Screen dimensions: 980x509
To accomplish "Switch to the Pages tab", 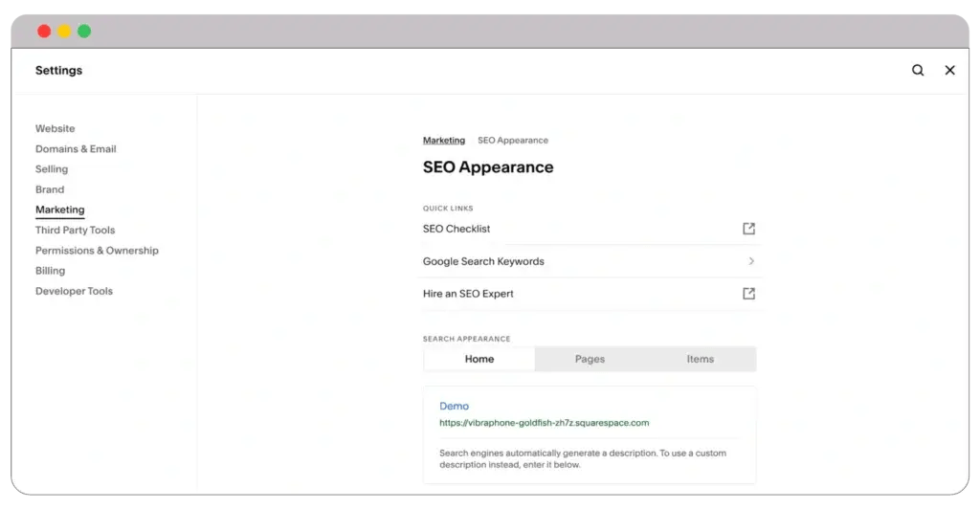I will pos(590,359).
